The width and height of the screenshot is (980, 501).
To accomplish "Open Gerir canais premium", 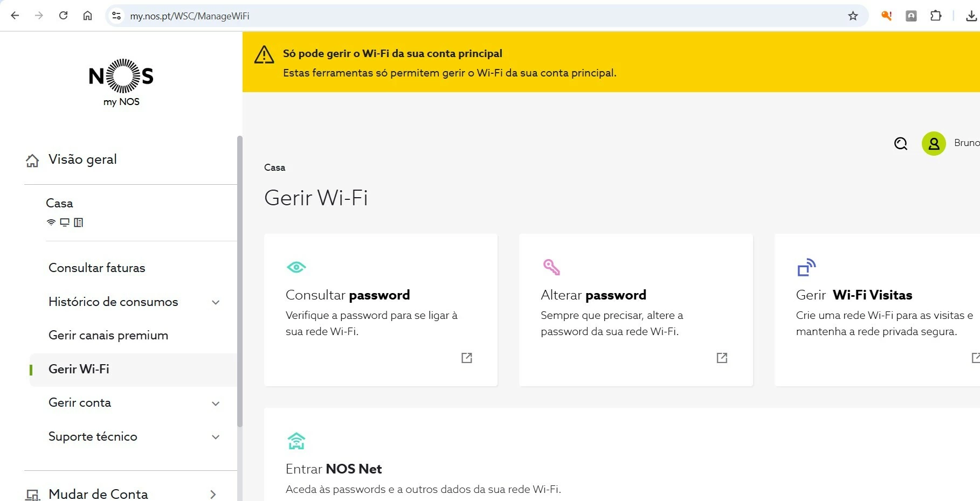I will (108, 335).
